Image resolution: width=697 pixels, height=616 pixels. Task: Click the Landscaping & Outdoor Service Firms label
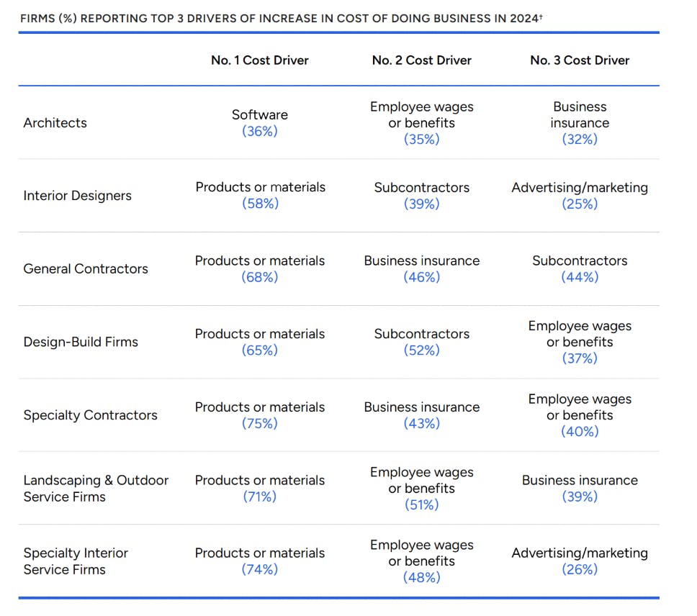[x=96, y=489]
